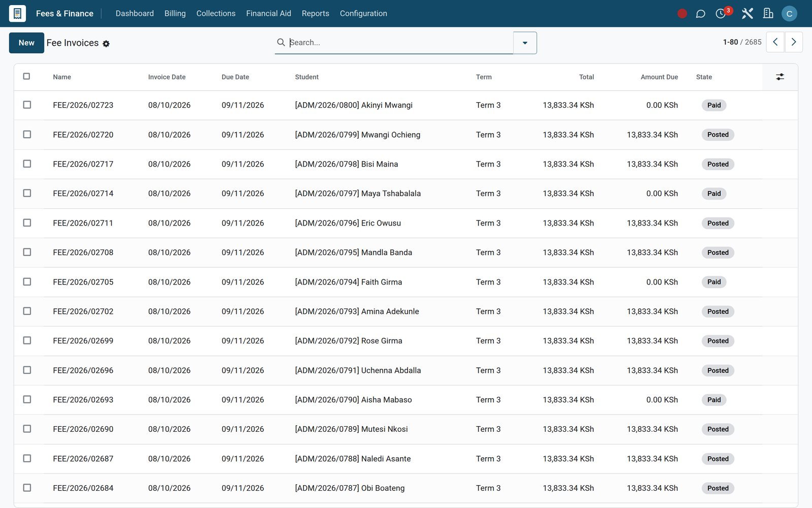Screen dimensions: 812x508
Task: Sort by the Student column header
Action: click(x=307, y=77)
